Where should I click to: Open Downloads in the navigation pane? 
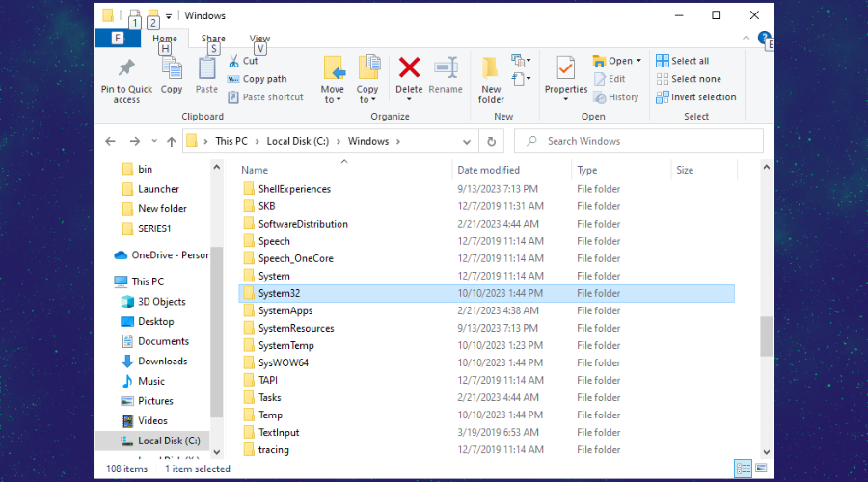[154, 361]
